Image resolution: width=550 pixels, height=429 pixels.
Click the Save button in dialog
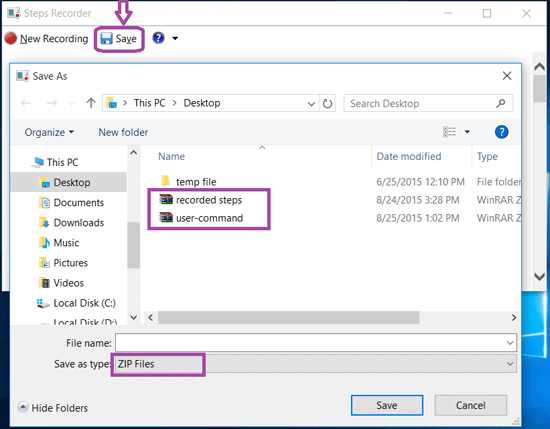coord(387,405)
